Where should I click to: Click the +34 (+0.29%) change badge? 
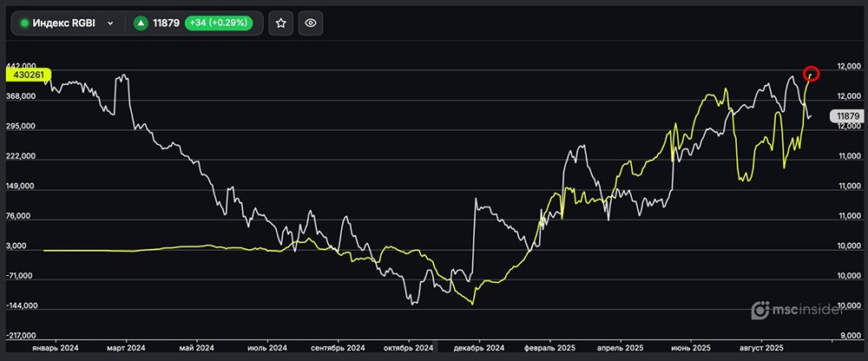click(217, 23)
